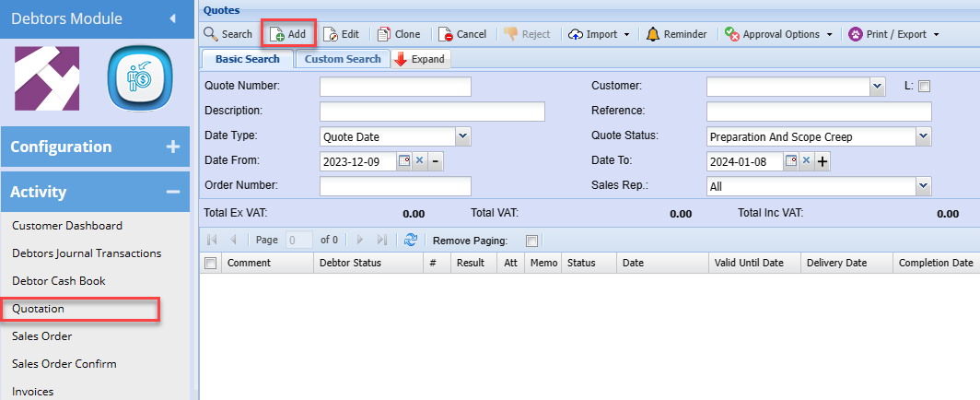Switch to the Custom Search tab
980x400 pixels.
click(x=343, y=59)
